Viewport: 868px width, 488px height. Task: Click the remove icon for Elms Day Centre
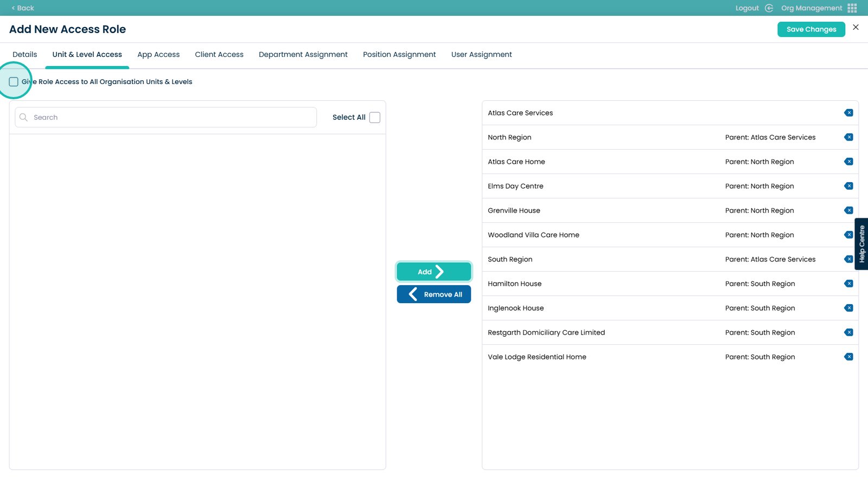point(848,186)
